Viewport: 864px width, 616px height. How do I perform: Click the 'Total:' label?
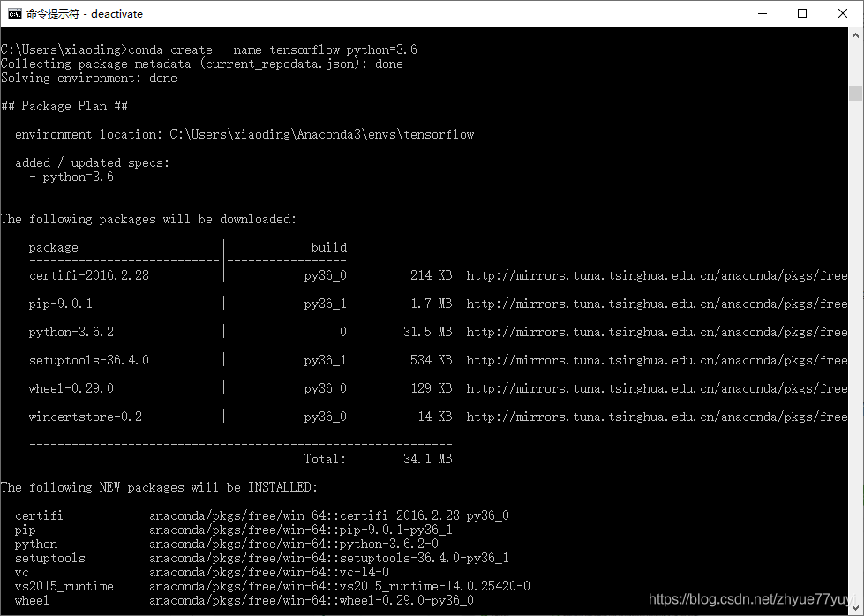pos(325,459)
